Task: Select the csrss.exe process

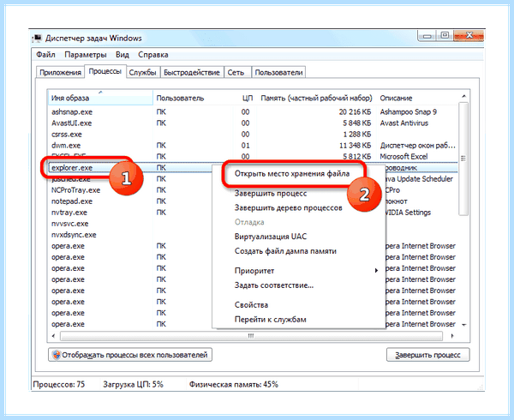Action: pyautogui.click(x=67, y=135)
